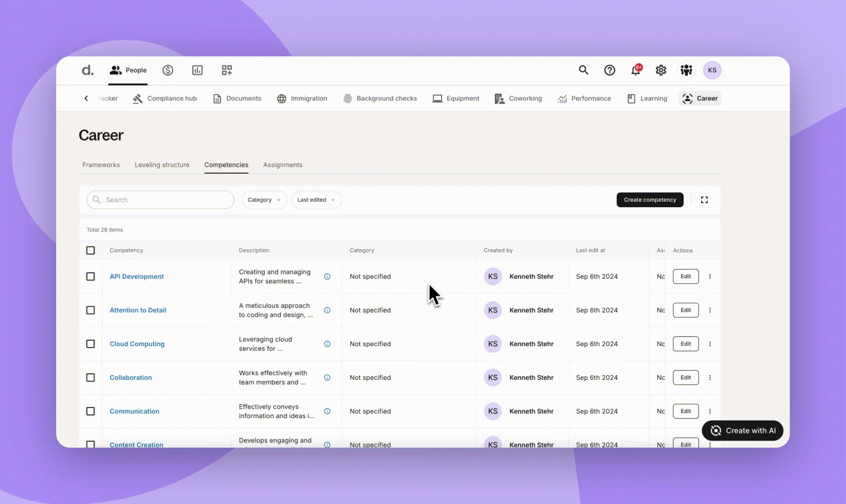Show info for Communication description
846x504 pixels.
point(327,411)
